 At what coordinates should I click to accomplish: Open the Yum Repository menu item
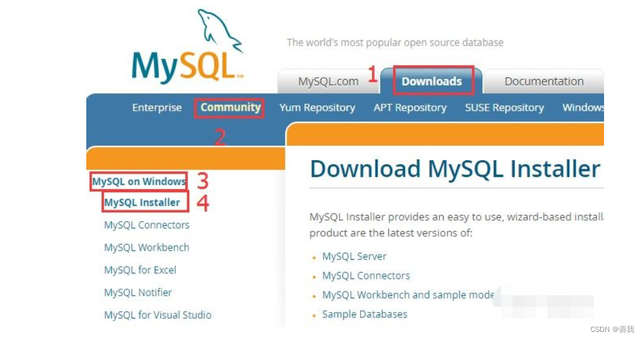[317, 107]
